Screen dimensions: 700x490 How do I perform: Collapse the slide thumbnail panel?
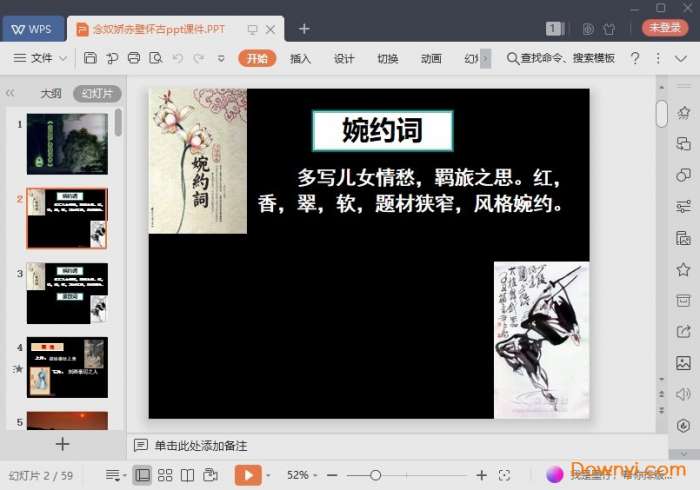pyautogui.click(x=11, y=93)
